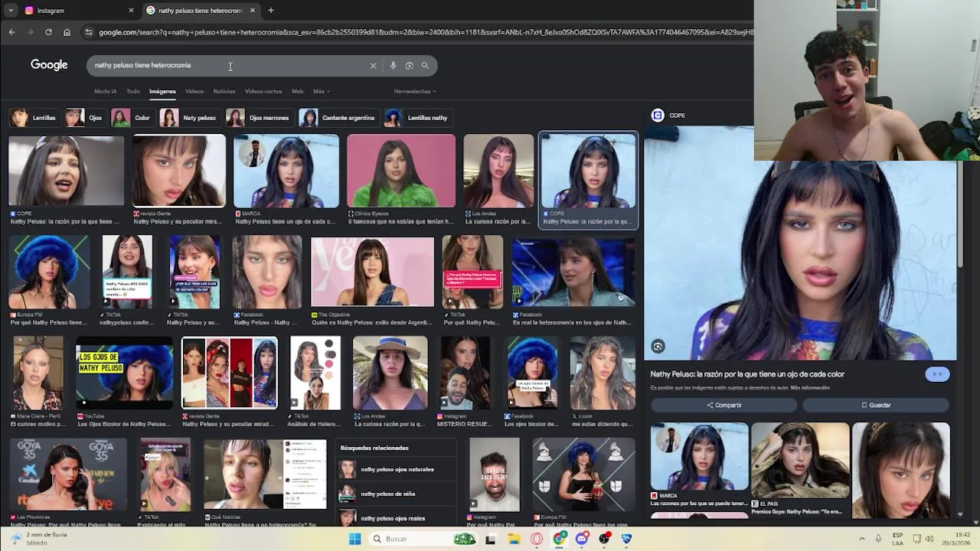Image resolution: width=980 pixels, height=551 pixels.
Task: Filter by the Lentillas nathy chip
Action: tap(417, 118)
